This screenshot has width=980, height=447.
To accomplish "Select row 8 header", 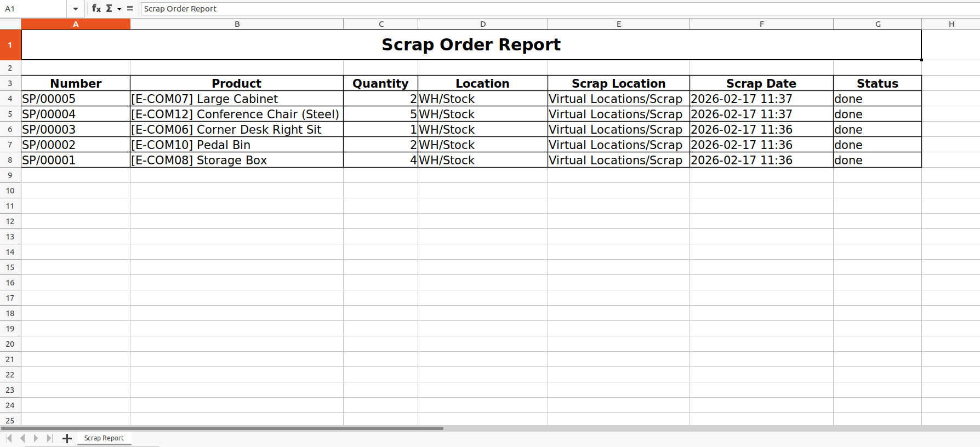I will (x=10, y=160).
